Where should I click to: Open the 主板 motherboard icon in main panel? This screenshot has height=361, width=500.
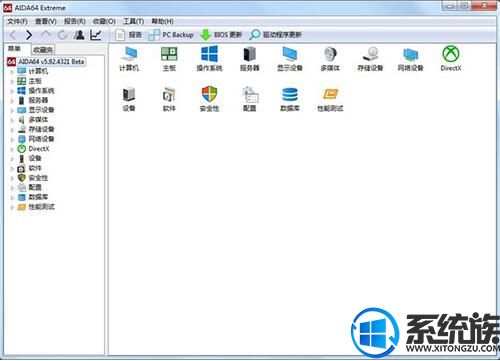tap(169, 59)
